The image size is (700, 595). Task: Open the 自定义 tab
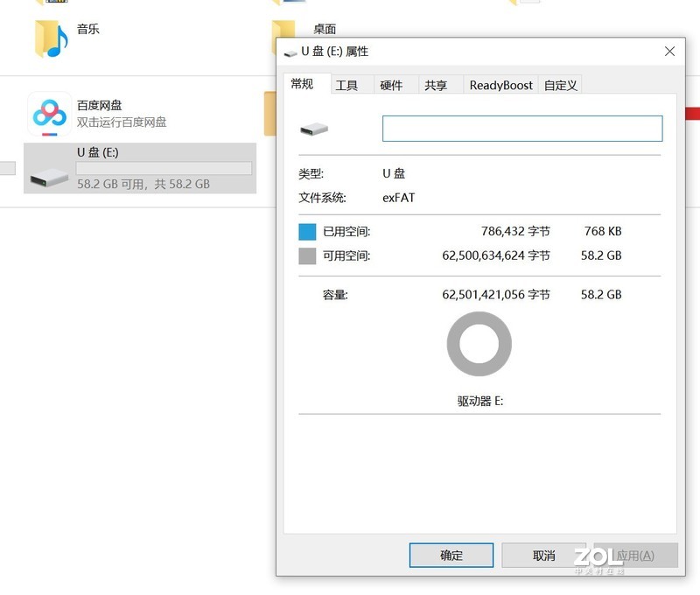(x=560, y=84)
